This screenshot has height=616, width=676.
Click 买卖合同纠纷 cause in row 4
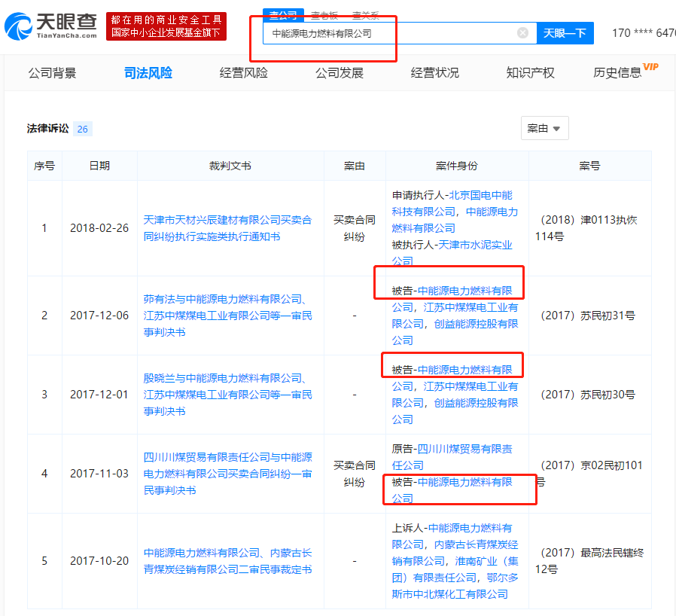[x=355, y=474]
